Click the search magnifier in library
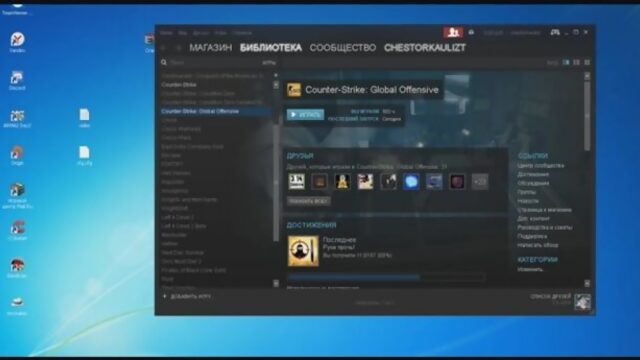Screen dimensions: 640x360 click(164, 62)
